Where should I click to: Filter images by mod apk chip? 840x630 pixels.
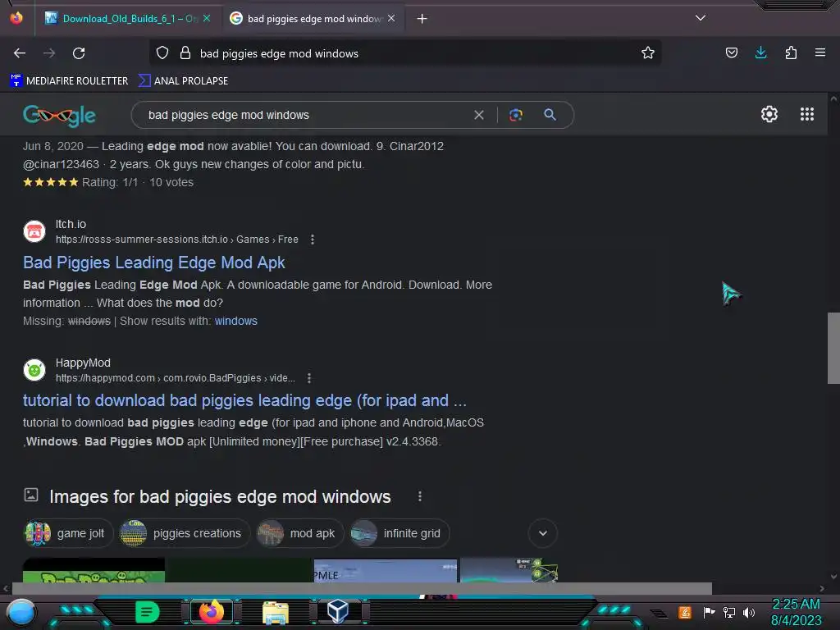[299, 533]
